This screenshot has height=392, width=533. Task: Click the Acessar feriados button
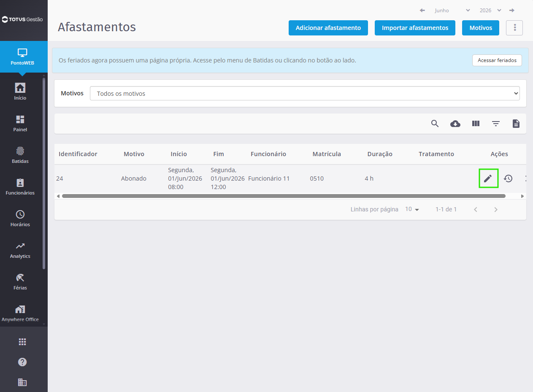(x=497, y=60)
